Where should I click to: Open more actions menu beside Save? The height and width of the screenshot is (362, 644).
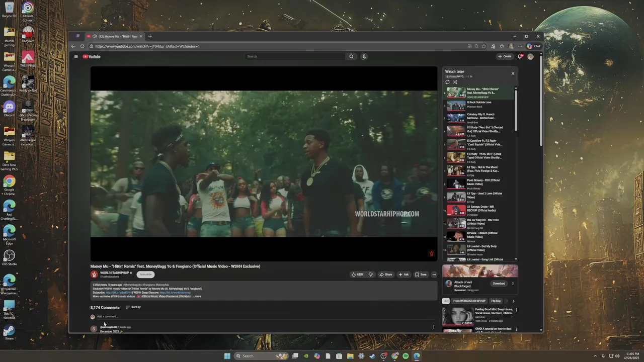point(434,275)
